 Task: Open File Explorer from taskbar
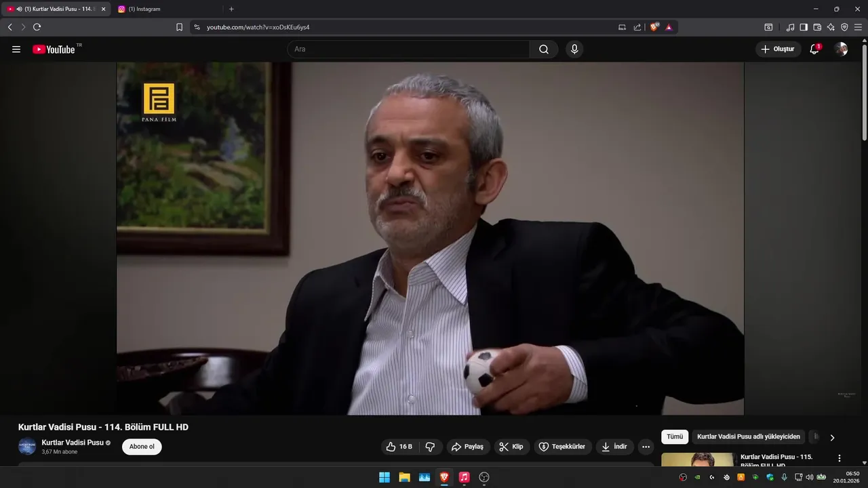tap(404, 477)
